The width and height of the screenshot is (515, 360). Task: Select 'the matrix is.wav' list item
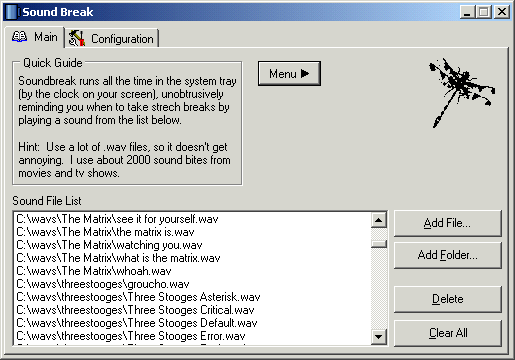[193, 232]
